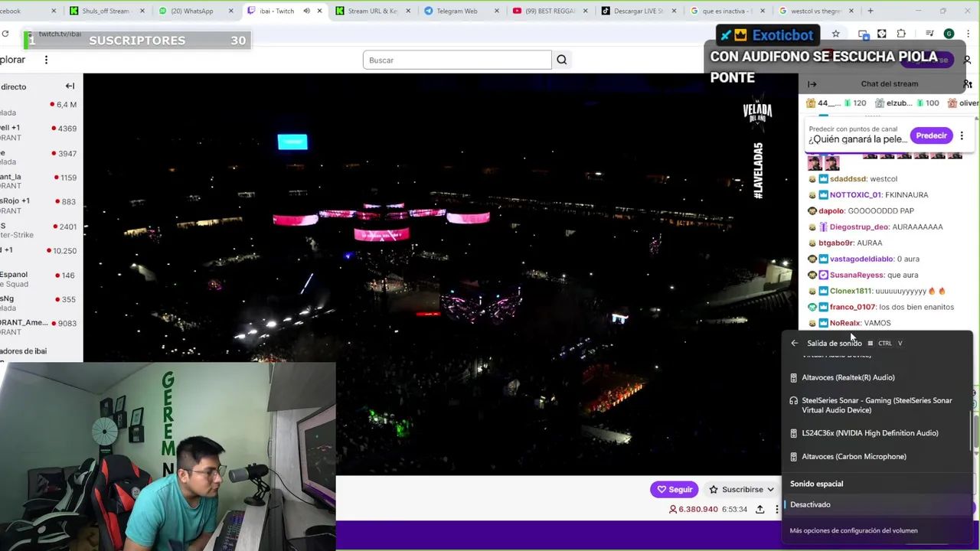Click chat username SusanaReyess
This screenshot has width=980, height=551.
(857, 275)
